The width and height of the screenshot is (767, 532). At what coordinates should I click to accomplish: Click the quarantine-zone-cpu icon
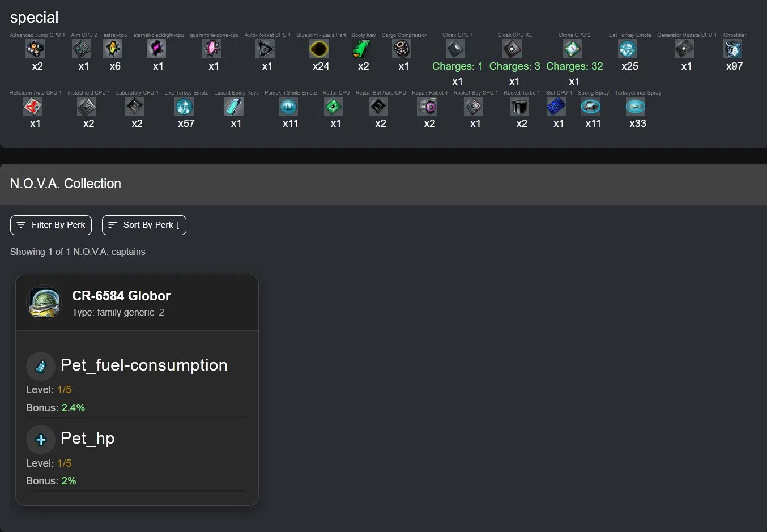(212, 49)
